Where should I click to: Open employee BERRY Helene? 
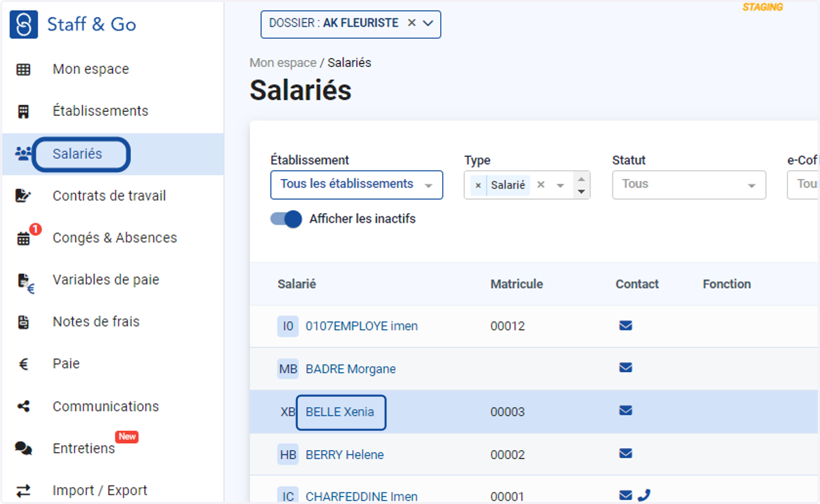344,455
